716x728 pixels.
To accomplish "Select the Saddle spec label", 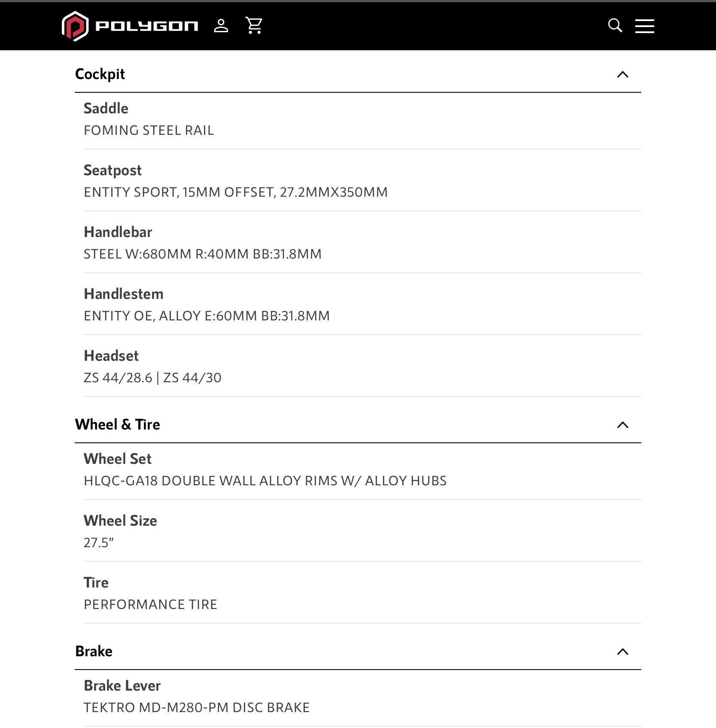I will tap(106, 109).
